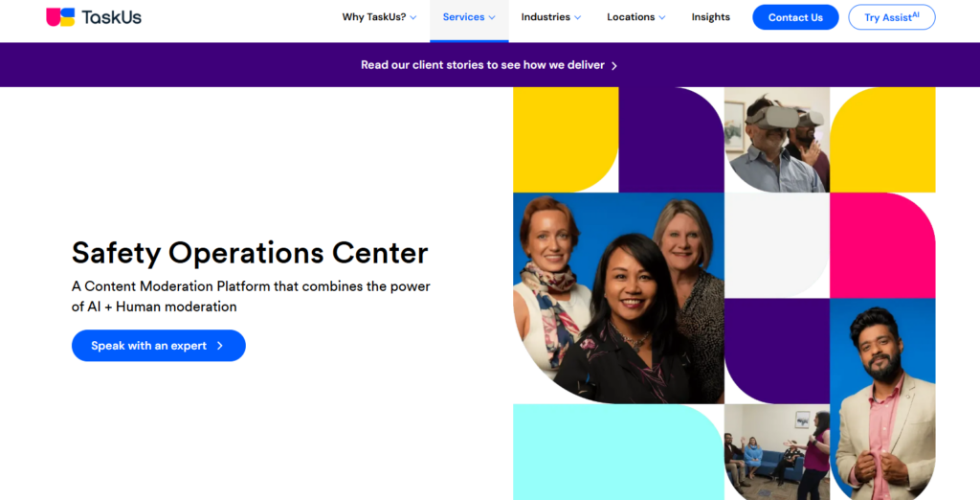Open the group meeting room photo
This screenshot has width=980, height=500.
tap(776, 451)
